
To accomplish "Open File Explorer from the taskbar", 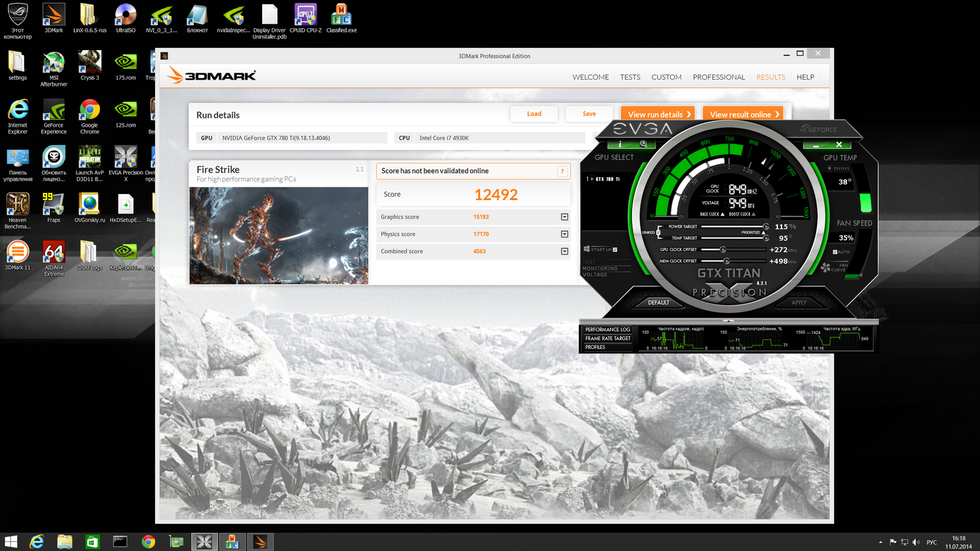I will pyautogui.click(x=64, y=542).
